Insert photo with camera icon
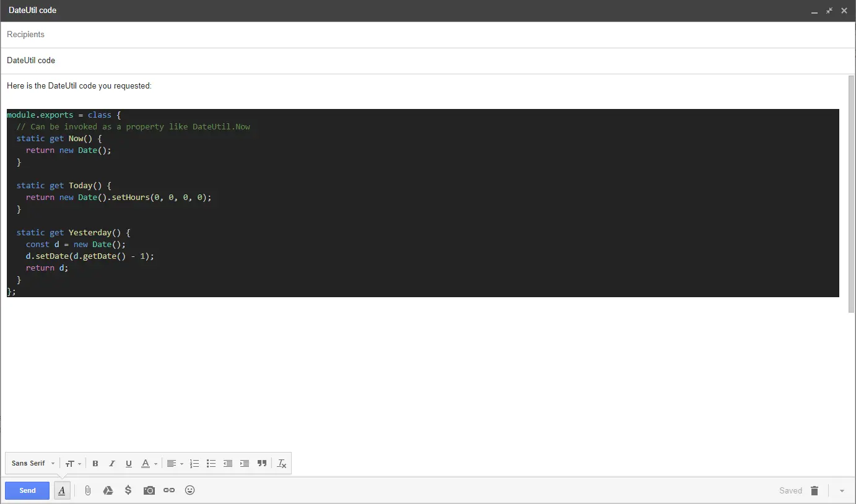The image size is (856, 504). pyautogui.click(x=149, y=490)
